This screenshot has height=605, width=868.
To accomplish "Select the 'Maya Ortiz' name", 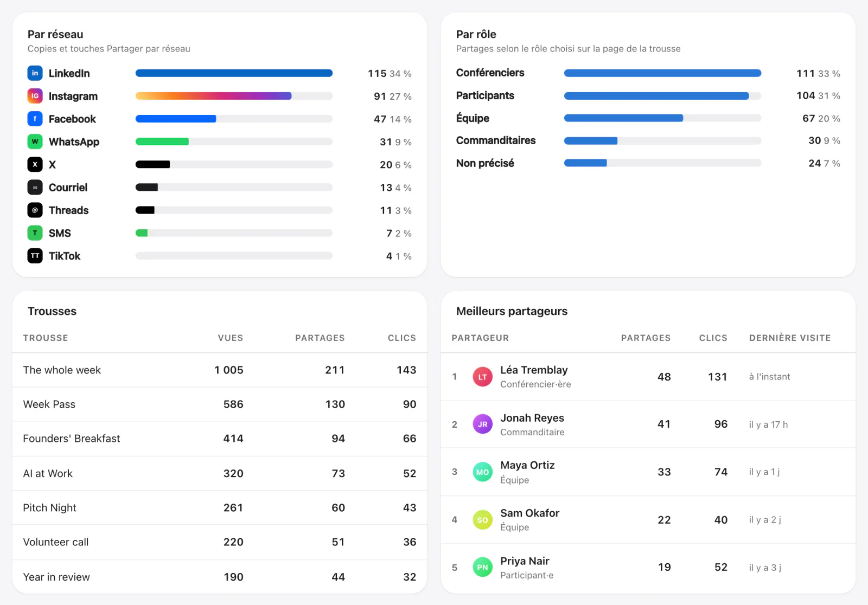I will click(527, 465).
